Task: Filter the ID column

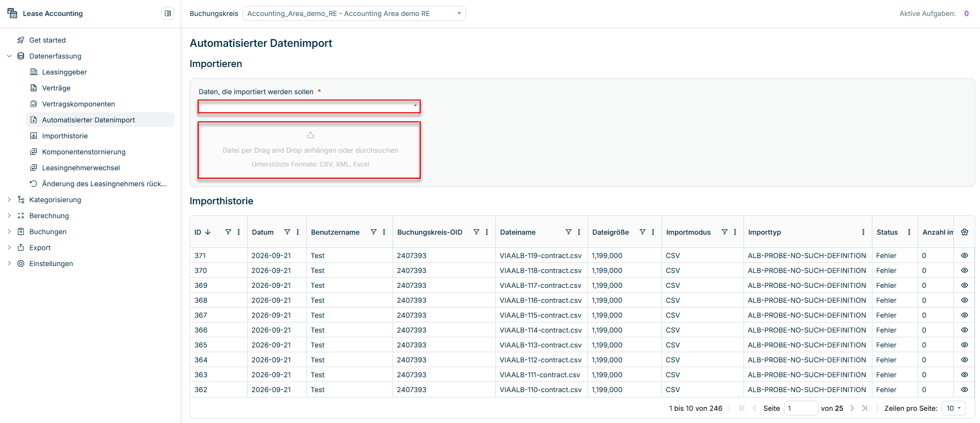Action: click(x=228, y=232)
